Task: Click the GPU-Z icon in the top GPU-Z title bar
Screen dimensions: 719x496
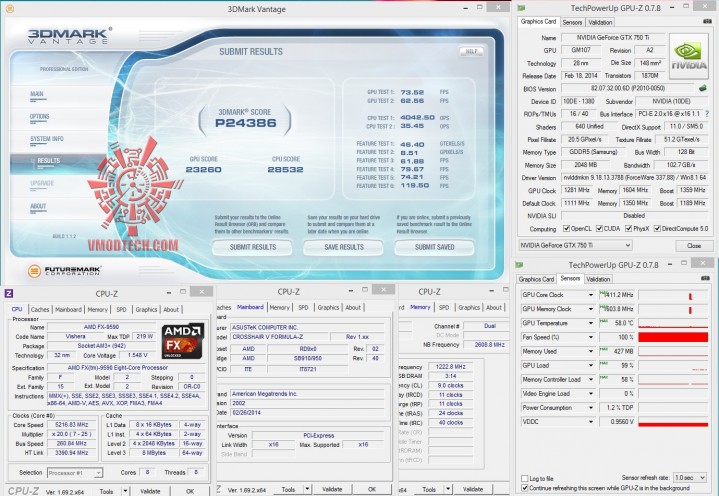Action: point(521,8)
